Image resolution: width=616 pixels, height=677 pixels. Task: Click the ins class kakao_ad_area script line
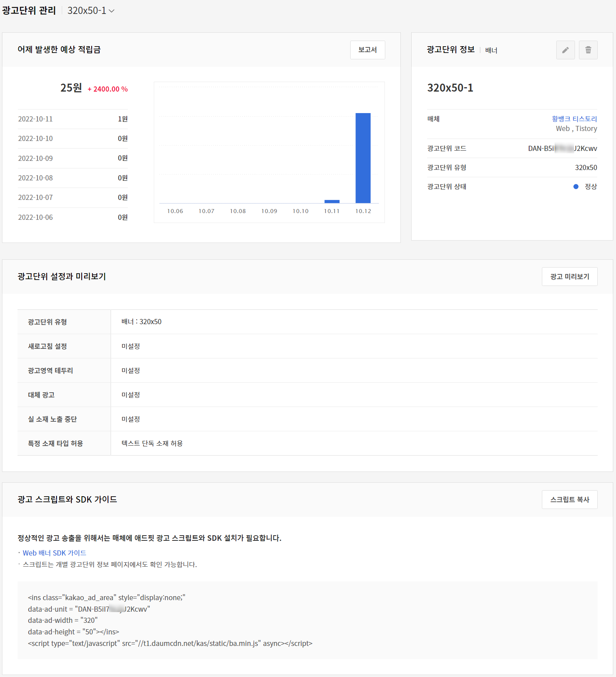click(x=106, y=597)
